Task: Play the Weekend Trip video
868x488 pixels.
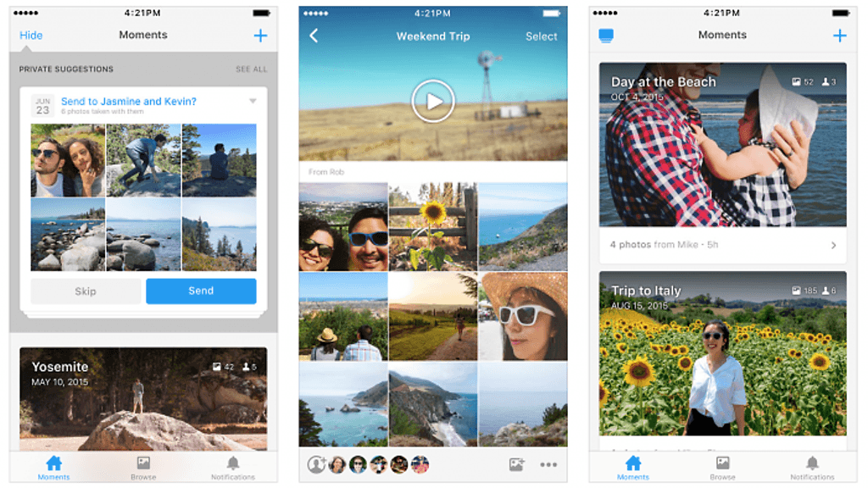Action: pos(433,102)
